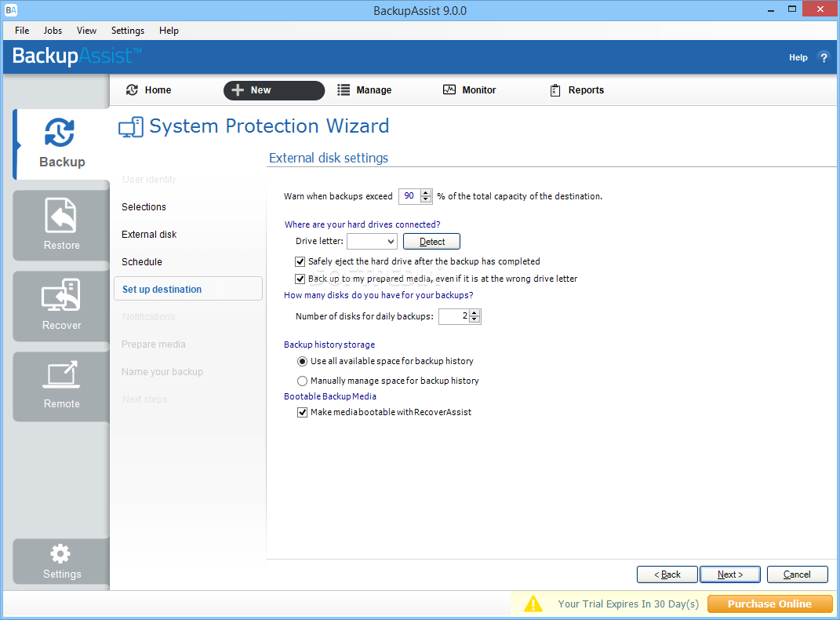Click the warn percentage field showing 90
This screenshot has width=840, height=620.
410,196
